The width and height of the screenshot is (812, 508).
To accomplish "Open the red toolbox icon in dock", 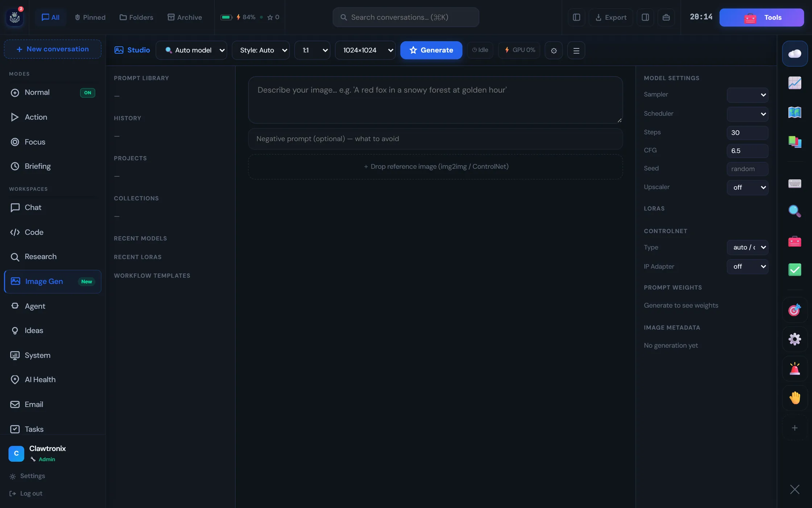I will pyautogui.click(x=795, y=241).
